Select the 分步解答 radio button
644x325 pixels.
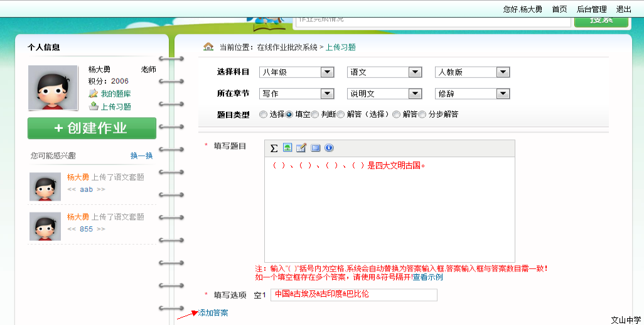pos(422,114)
